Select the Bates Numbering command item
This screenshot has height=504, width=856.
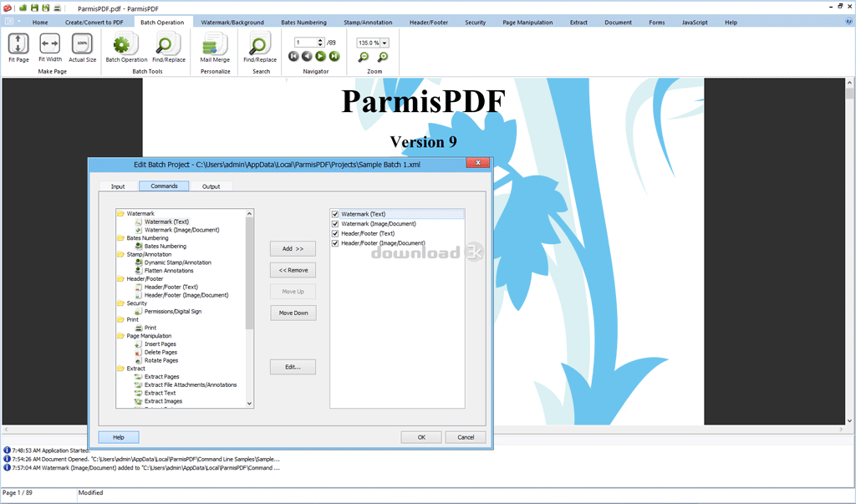(x=165, y=247)
